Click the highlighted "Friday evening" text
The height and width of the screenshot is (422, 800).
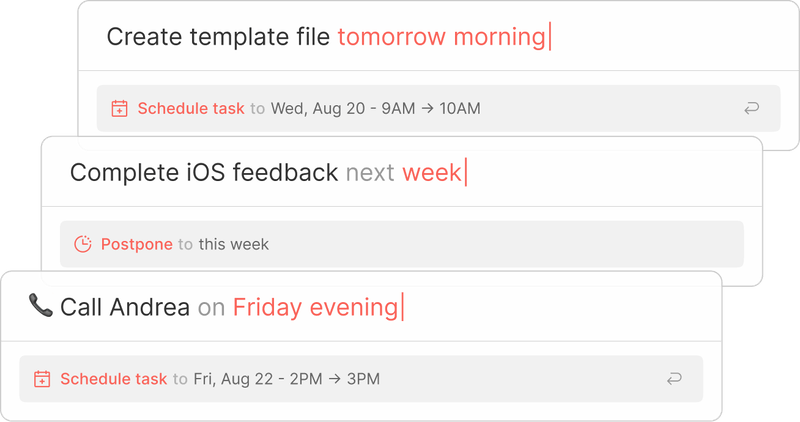click(x=315, y=308)
